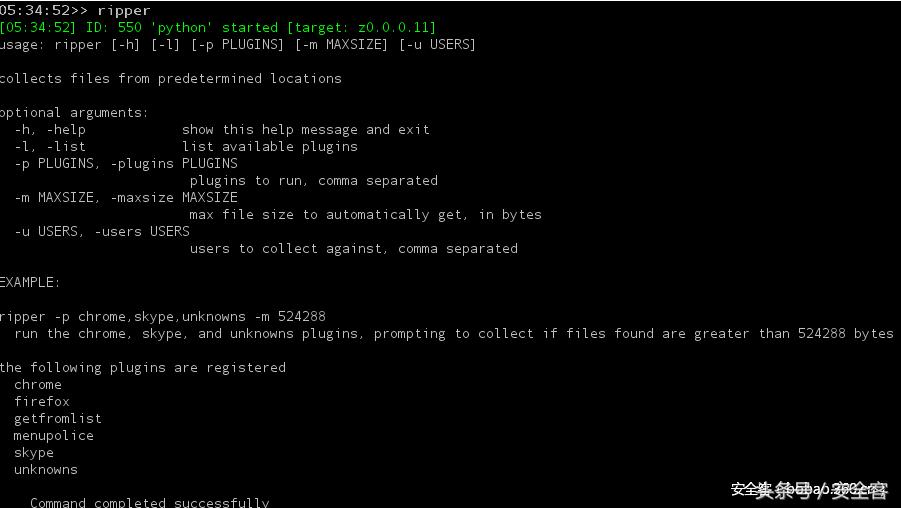Click the 'unknowns' plugin in the registered list

(46, 469)
